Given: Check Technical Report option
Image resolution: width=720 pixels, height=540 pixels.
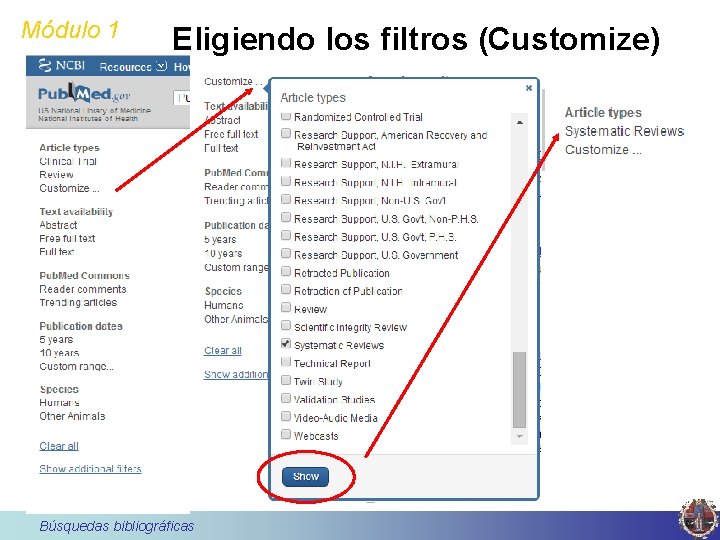Looking at the screenshot, I should coord(286,362).
